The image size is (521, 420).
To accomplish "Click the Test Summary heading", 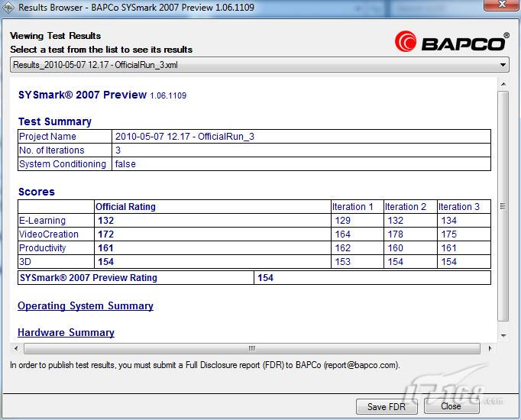I will pyautogui.click(x=55, y=121).
